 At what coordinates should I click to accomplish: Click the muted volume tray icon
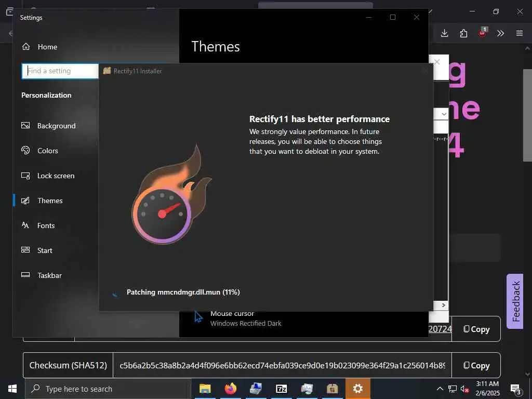point(464,389)
